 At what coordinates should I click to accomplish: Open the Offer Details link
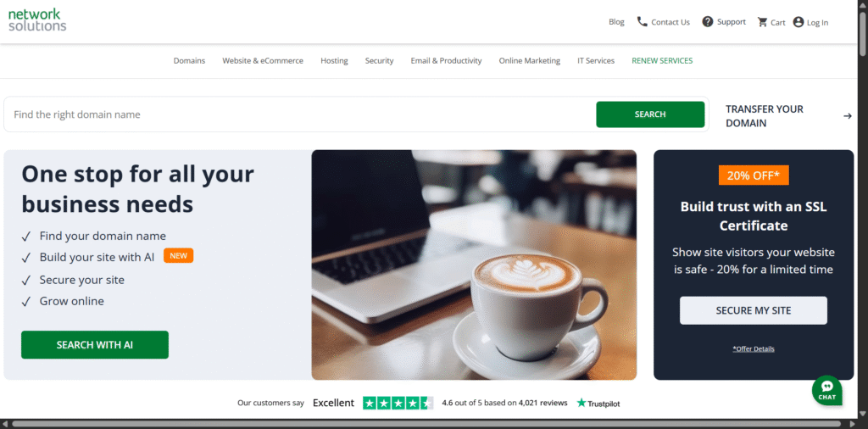point(754,348)
